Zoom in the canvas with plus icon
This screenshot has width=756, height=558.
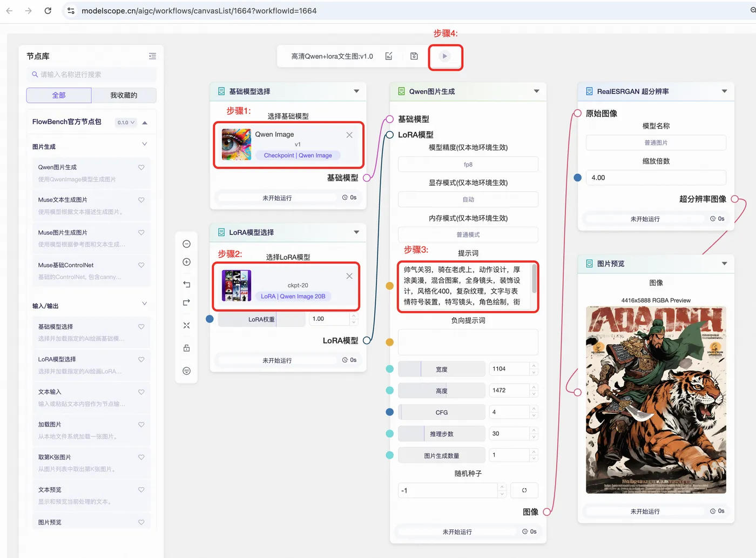point(187,262)
